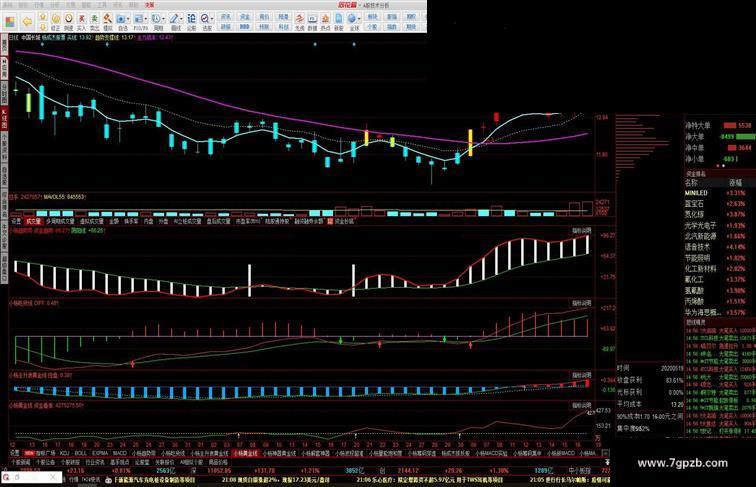Click the 自选 watchlist icon
The image size is (756, 487).
tap(122, 21)
